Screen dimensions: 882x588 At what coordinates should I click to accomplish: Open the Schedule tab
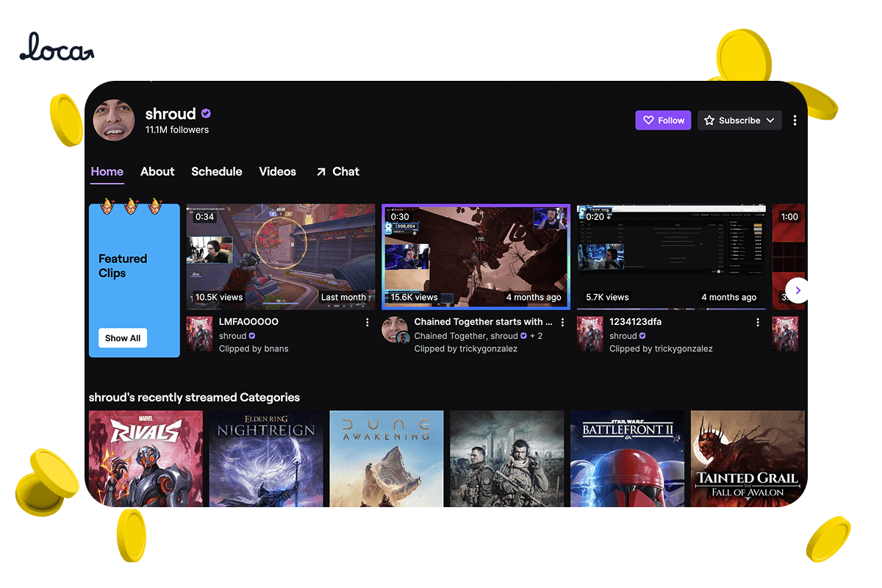(x=217, y=171)
